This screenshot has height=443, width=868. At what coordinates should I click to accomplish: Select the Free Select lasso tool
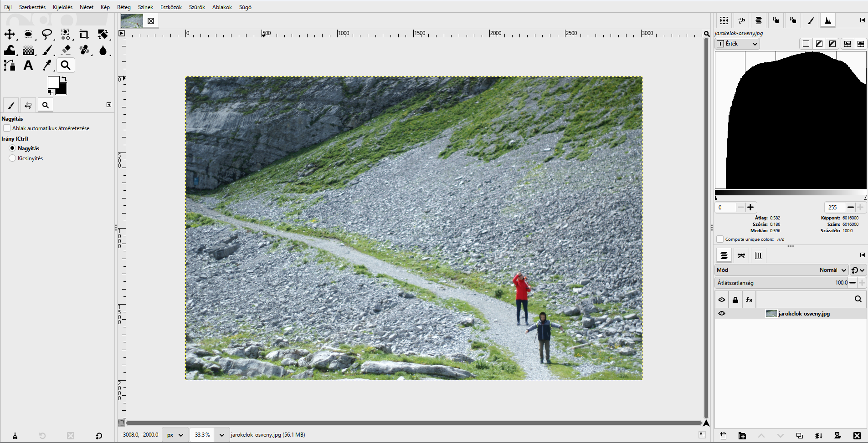tap(47, 35)
